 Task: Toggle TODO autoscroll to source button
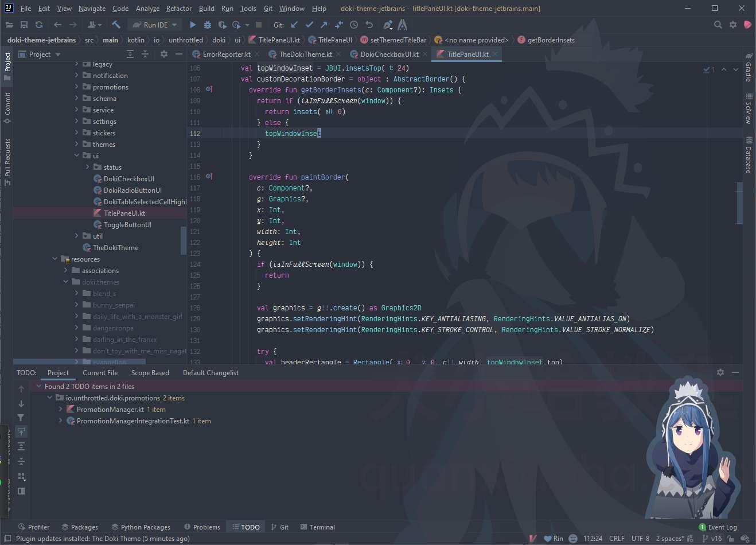pos(21,431)
